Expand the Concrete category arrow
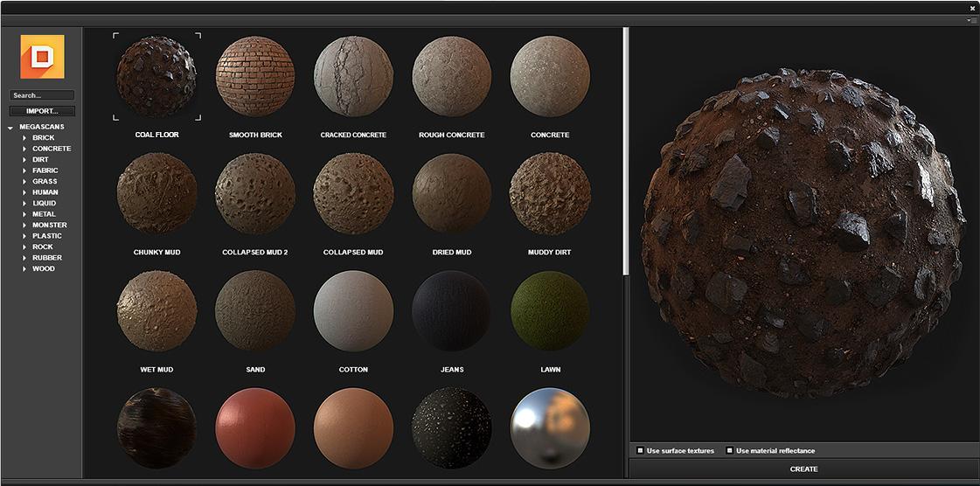The image size is (980, 486). [24, 149]
